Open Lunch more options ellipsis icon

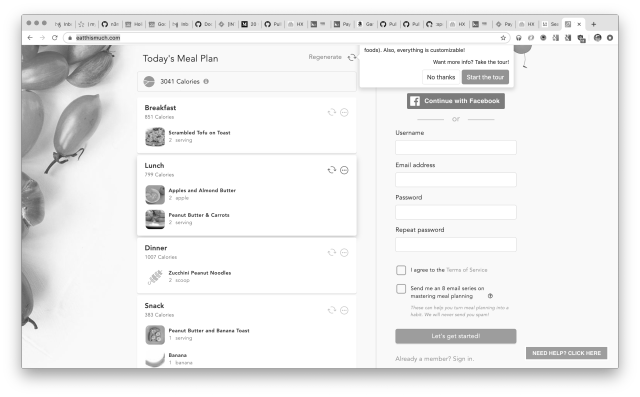(x=344, y=170)
